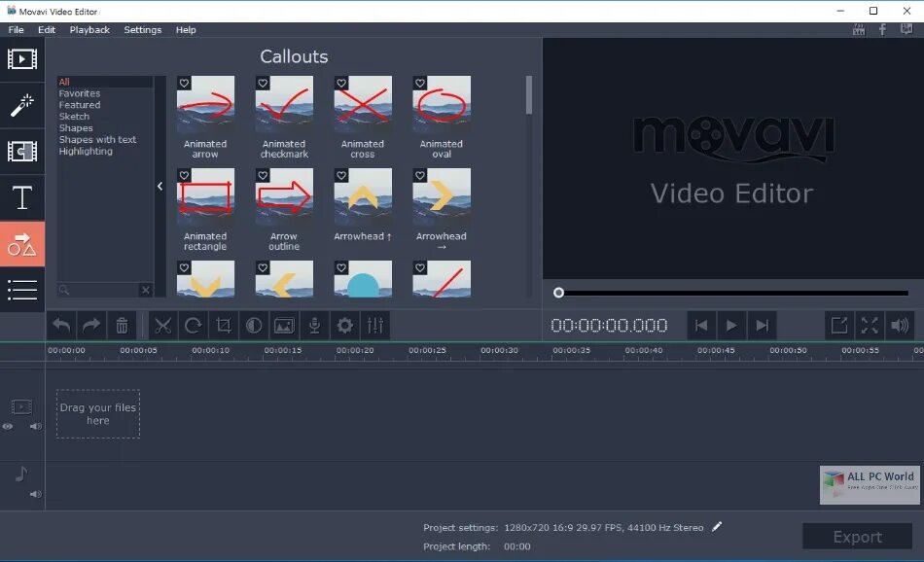This screenshot has height=562, width=924.
Task: Open Clip properties gear icon
Action: 344,325
